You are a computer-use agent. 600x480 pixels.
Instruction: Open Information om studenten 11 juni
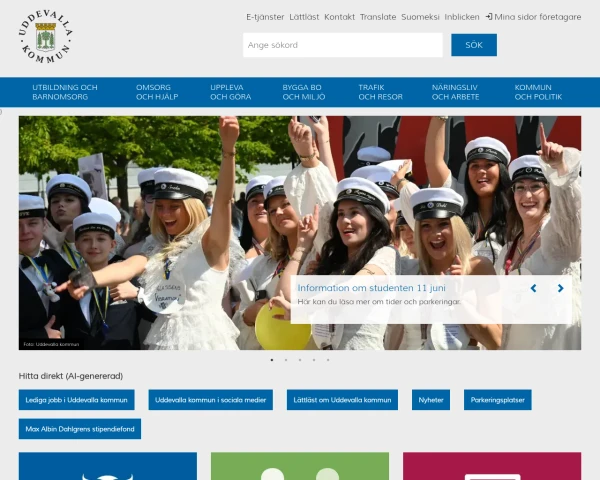click(371, 288)
